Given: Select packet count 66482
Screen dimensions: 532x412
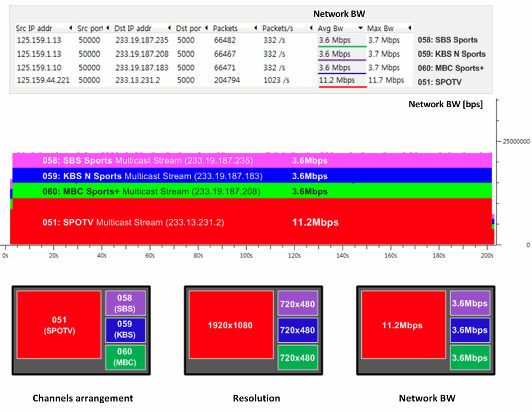Looking at the screenshot, I should point(225,40).
